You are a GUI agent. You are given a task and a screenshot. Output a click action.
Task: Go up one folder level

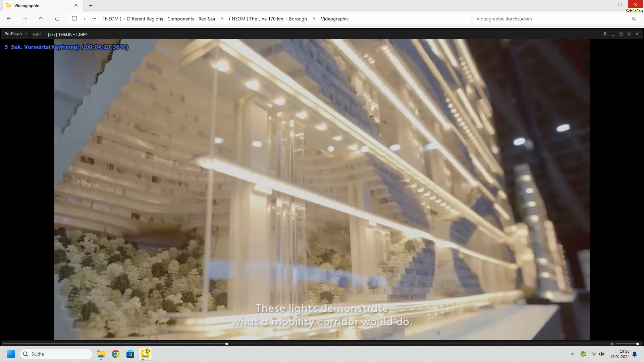pos(41,19)
